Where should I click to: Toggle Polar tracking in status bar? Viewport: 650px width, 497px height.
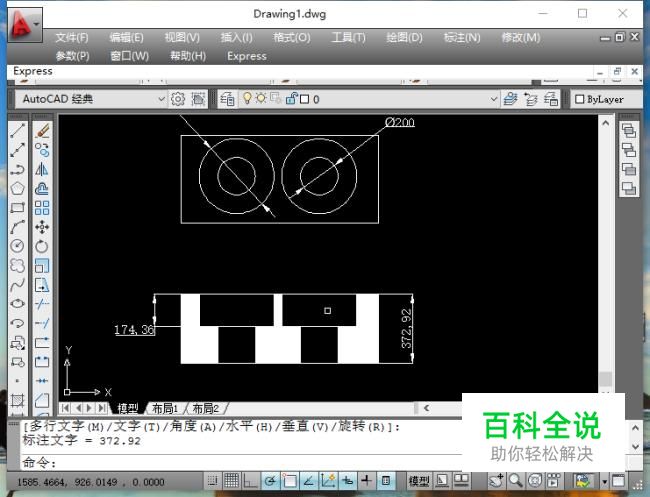pos(270,481)
